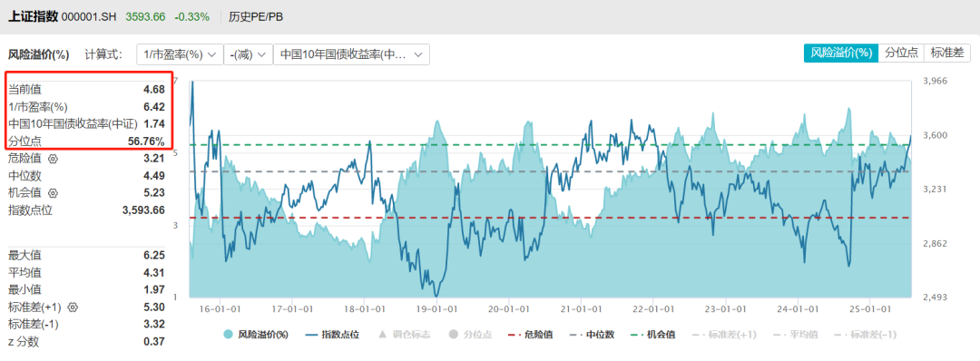Toggle 分位点 legend series
Image resolution: width=980 pixels, height=361 pixels.
tap(469, 334)
